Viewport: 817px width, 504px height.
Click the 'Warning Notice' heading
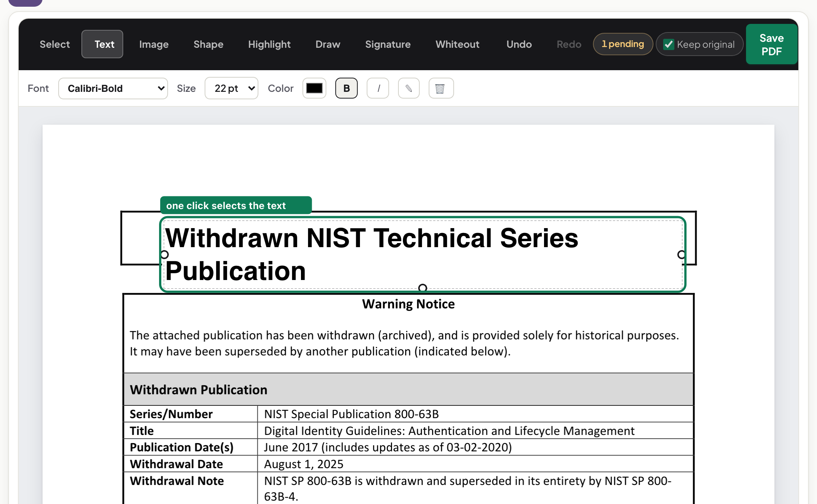[x=408, y=304]
